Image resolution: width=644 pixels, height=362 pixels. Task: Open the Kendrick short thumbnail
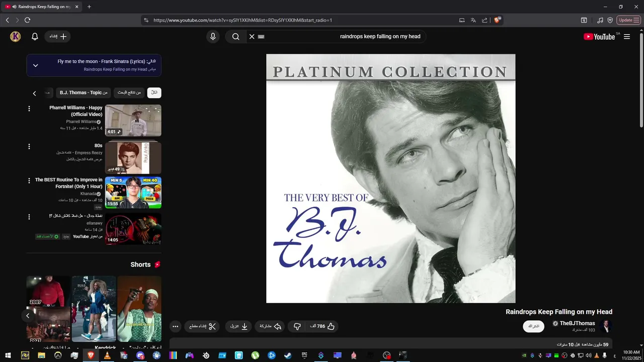tap(94, 308)
